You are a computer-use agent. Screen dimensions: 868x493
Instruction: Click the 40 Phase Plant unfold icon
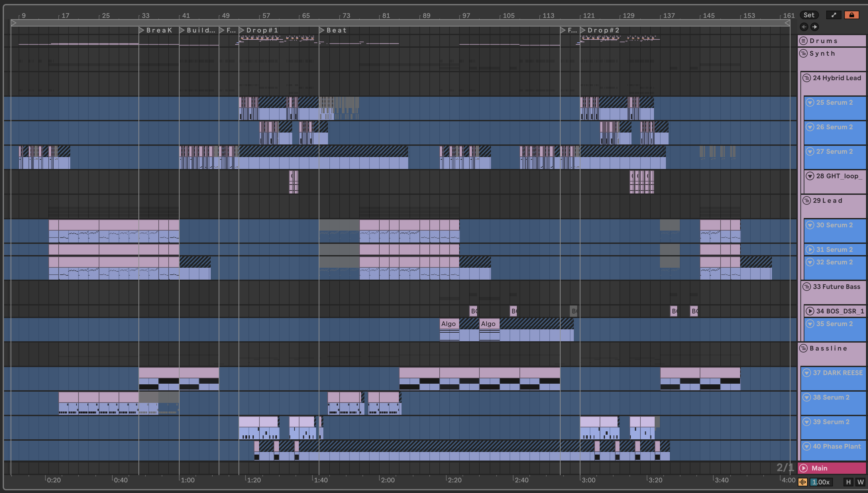[x=807, y=446]
